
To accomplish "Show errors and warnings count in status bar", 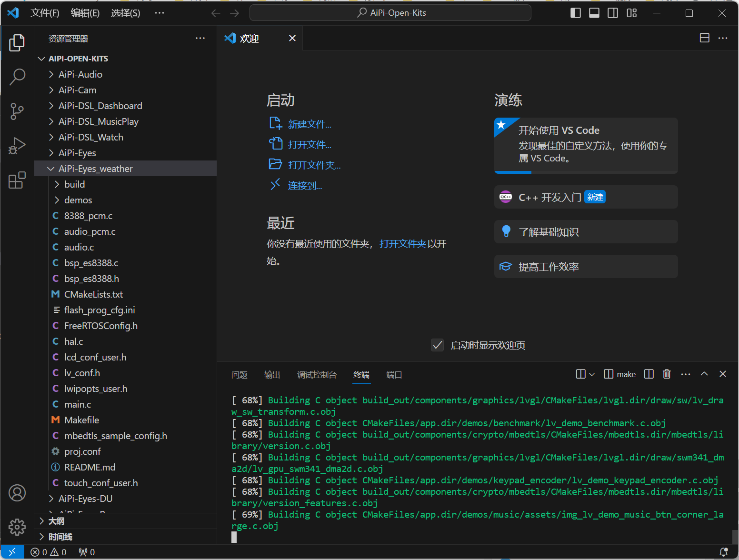I will pyautogui.click(x=49, y=552).
